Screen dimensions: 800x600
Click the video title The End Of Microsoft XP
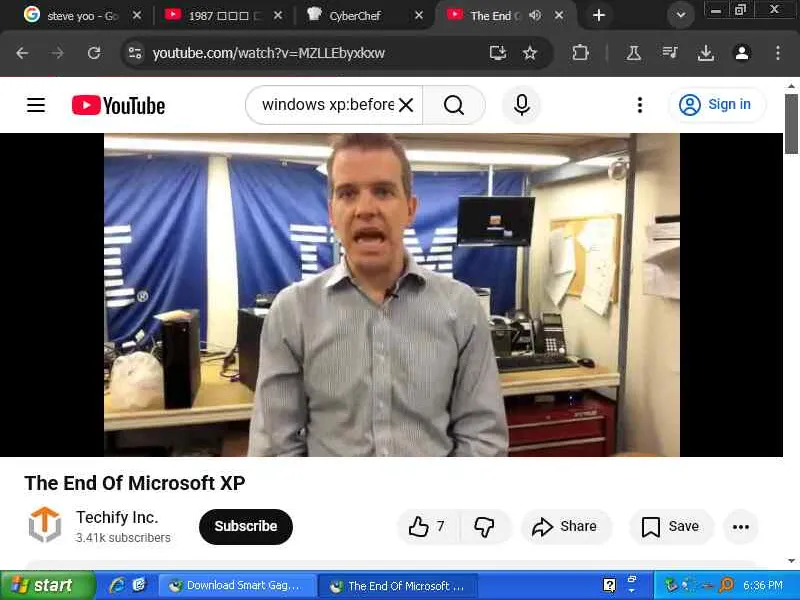tap(135, 483)
